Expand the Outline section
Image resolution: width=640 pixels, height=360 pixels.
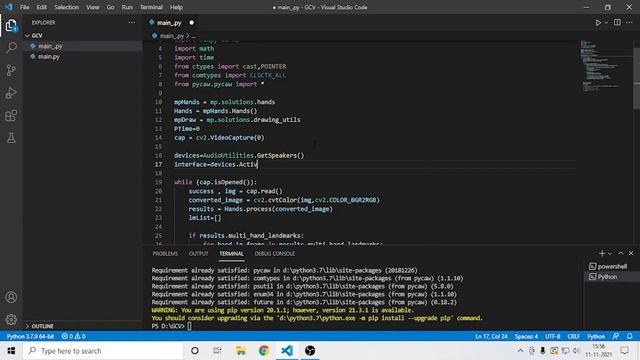point(42,326)
